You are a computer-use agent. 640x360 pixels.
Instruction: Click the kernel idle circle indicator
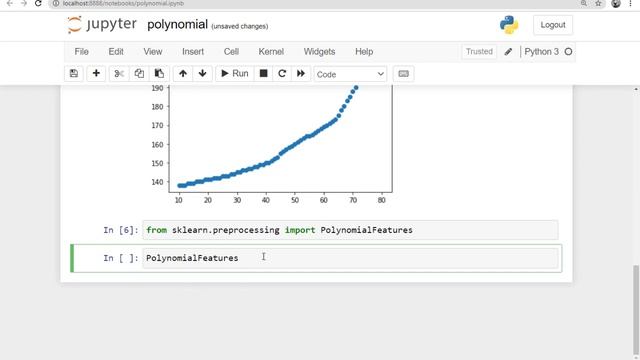pyautogui.click(x=568, y=51)
